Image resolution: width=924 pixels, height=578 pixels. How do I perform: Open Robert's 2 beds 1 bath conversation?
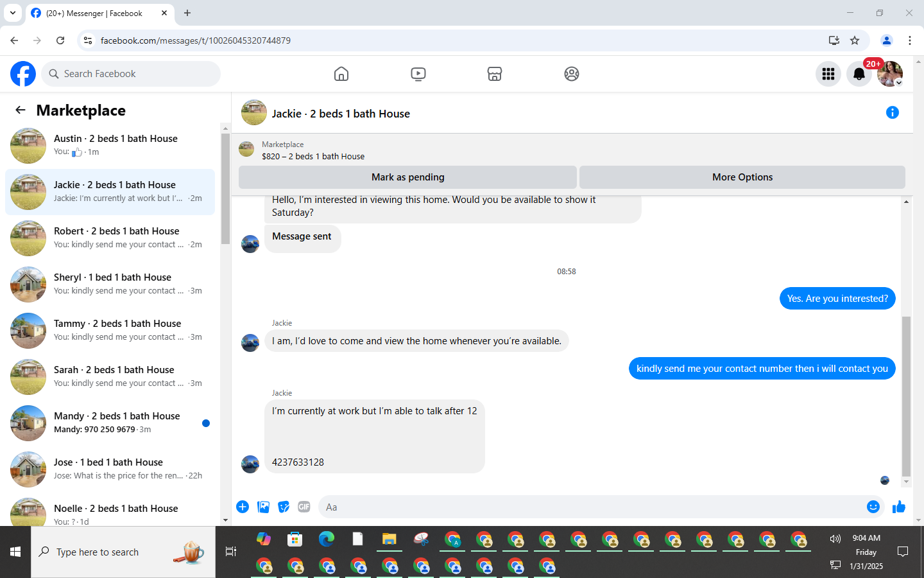pos(110,238)
